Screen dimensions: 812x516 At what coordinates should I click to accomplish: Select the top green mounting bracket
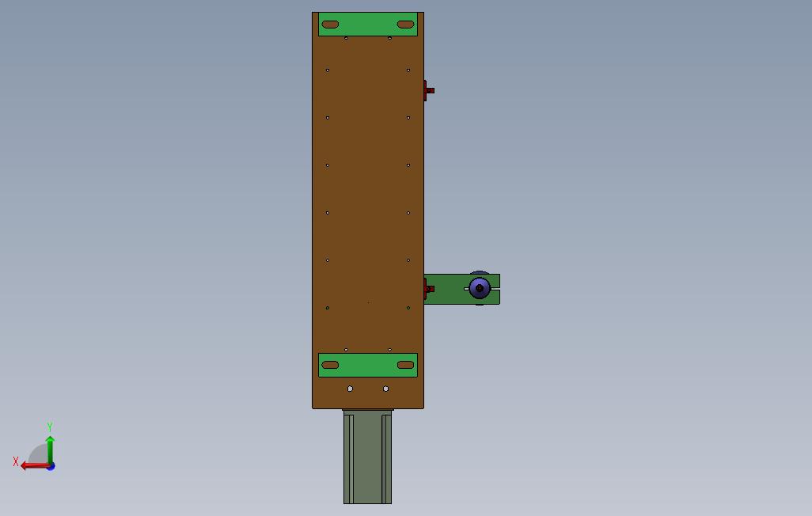coord(368,25)
